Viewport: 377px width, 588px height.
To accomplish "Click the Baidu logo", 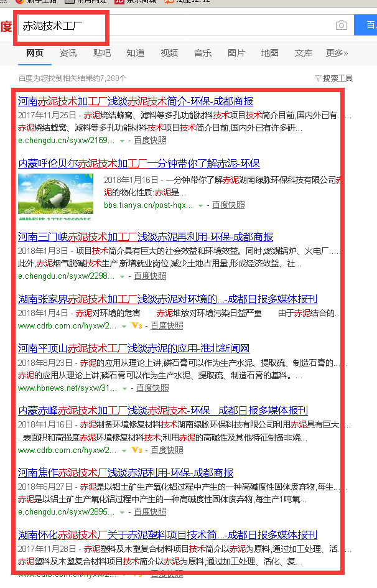I will [x=6, y=26].
